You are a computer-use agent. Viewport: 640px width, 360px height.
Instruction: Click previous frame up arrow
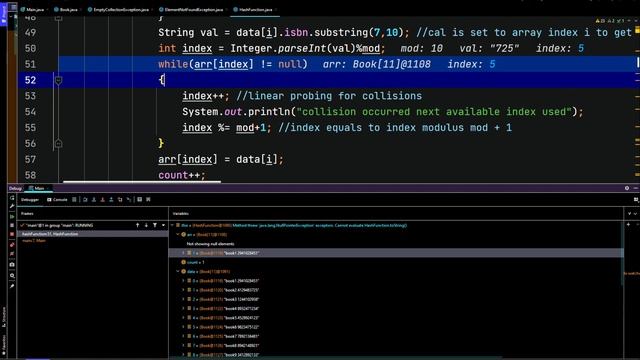click(x=138, y=225)
